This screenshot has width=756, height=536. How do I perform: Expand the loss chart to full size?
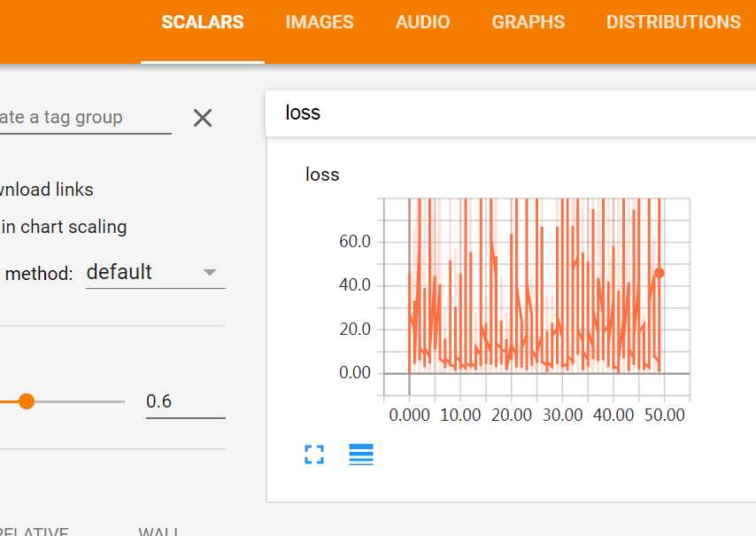click(314, 454)
